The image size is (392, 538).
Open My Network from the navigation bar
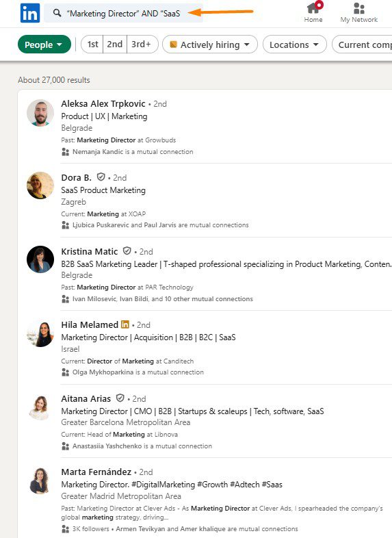[358, 13]
